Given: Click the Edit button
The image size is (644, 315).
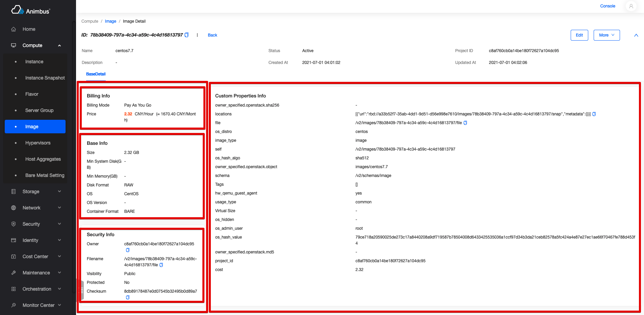Looking at the screenshot, I should pos(579,35).
